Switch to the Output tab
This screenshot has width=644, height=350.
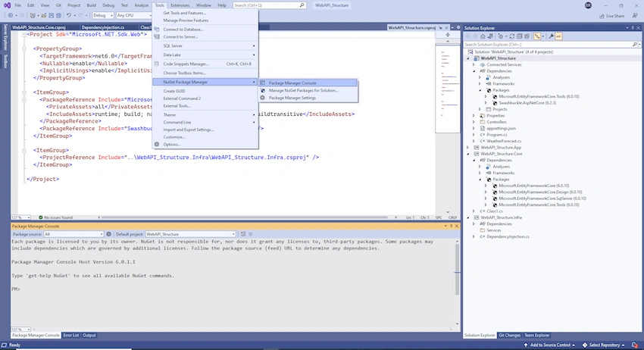[89, 335]
